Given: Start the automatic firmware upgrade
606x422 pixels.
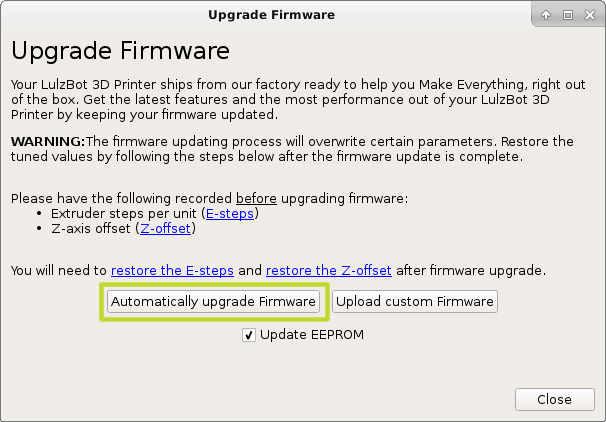Looking at the screenshot, I should (213, 301).
